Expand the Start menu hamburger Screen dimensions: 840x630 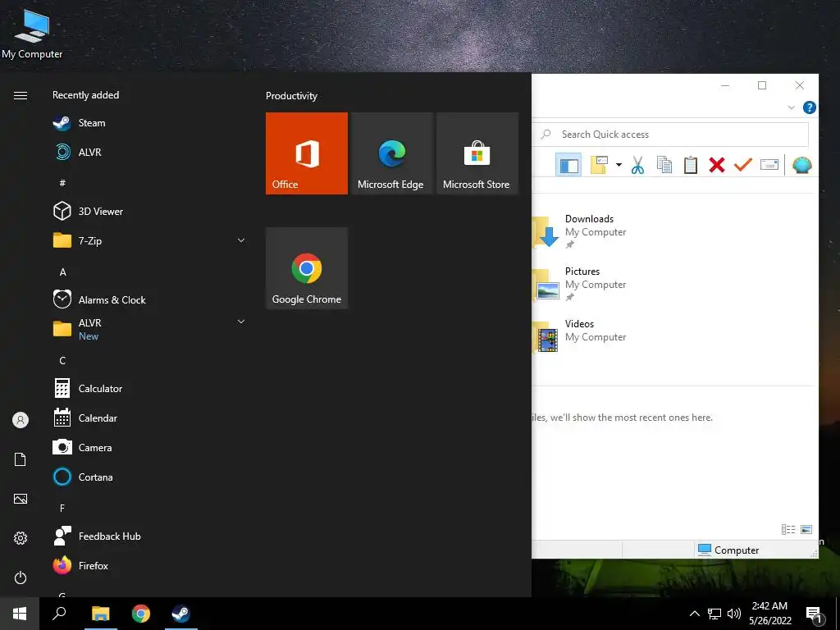(21, 95)
